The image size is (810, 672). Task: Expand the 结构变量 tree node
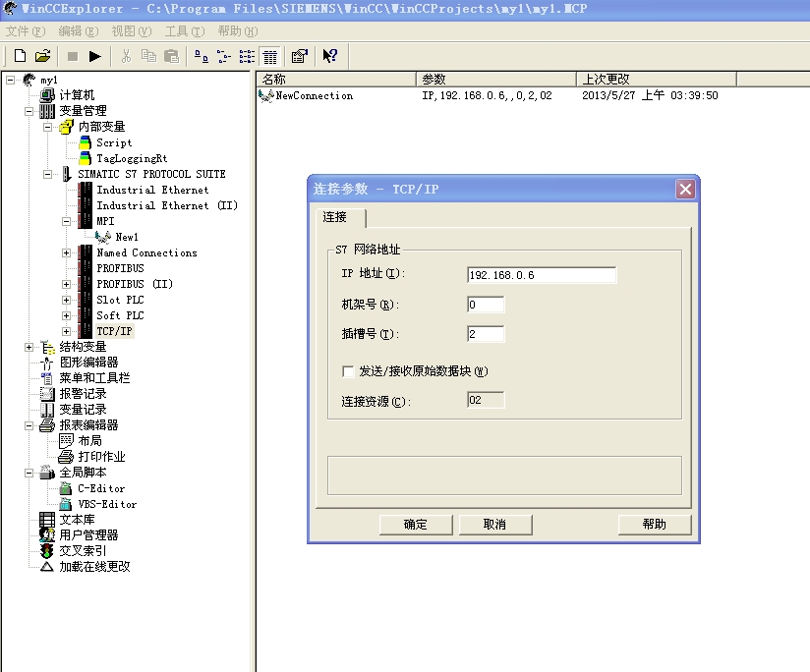click(x=29, y=347)
